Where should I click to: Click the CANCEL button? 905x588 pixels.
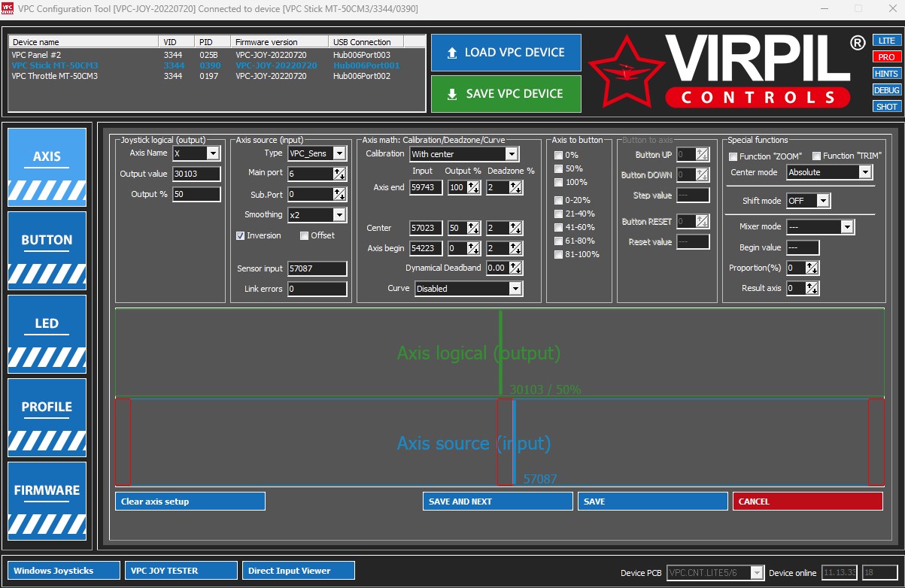pyautogui.click(x=808, y=502)
